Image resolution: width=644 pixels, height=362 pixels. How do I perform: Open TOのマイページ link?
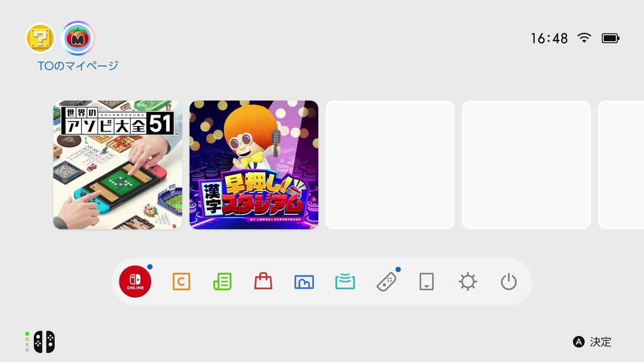78,65
